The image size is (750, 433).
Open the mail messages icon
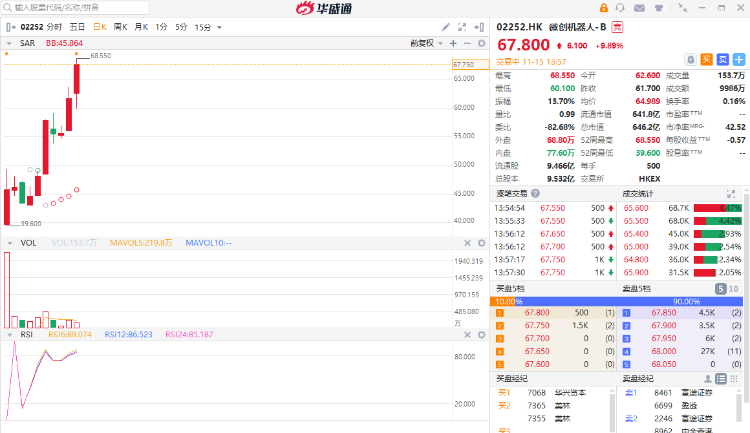coord(637,7)
